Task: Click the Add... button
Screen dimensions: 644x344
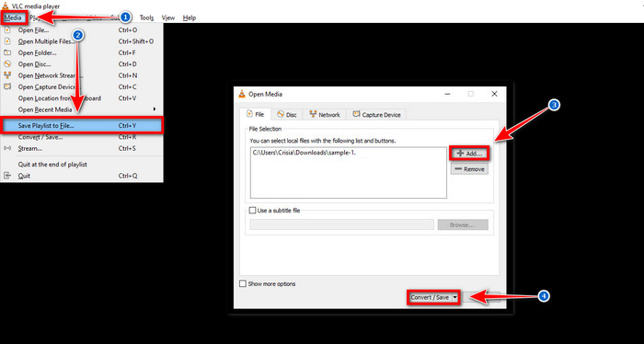Action: [x=469, y=154]
